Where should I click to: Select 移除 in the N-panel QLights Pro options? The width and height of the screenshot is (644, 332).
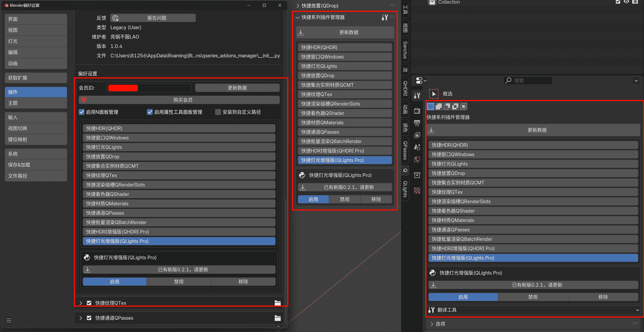(x=376, y=199)
